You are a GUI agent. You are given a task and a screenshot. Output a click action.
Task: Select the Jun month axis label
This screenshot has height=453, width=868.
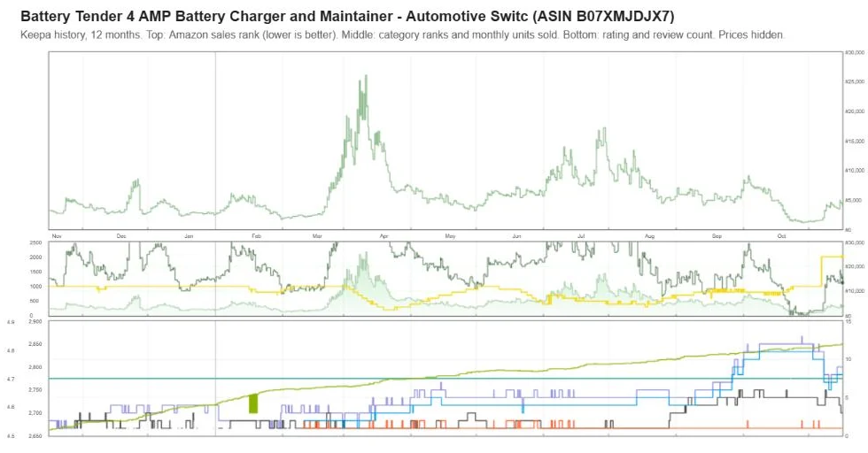516,236
